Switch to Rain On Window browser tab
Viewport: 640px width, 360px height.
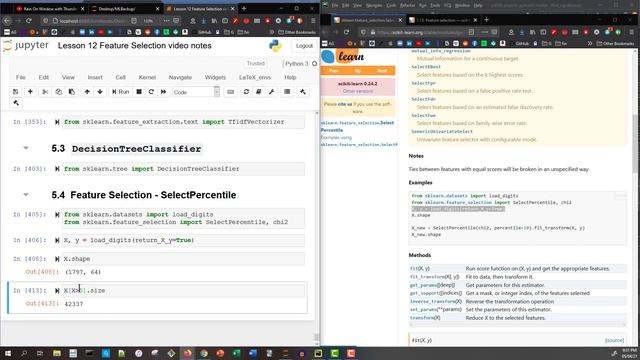pyautogui.click(x=51, y=9)
